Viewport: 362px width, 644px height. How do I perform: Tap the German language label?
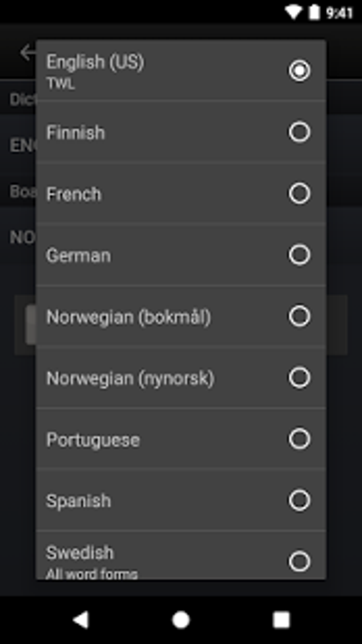tap(78, 256)
